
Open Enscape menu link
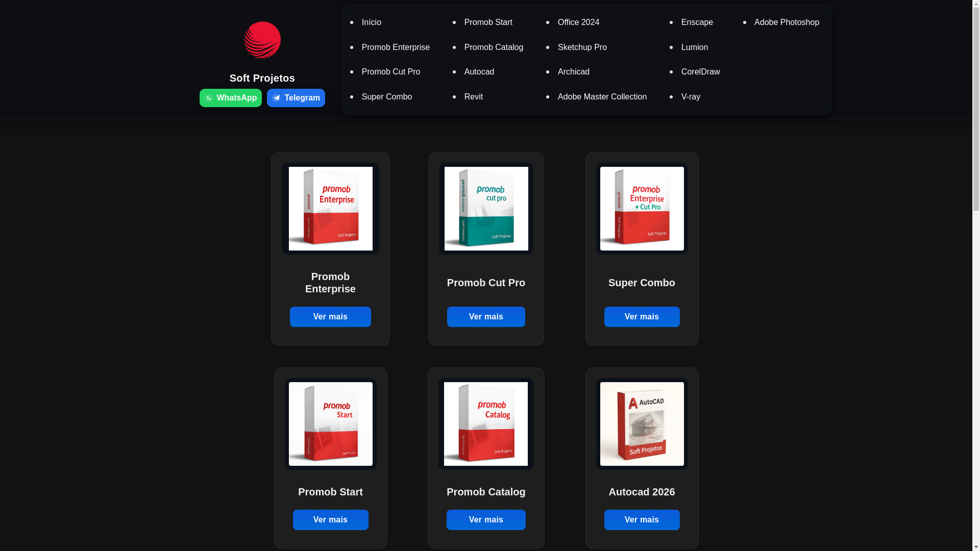click(697, 22)
